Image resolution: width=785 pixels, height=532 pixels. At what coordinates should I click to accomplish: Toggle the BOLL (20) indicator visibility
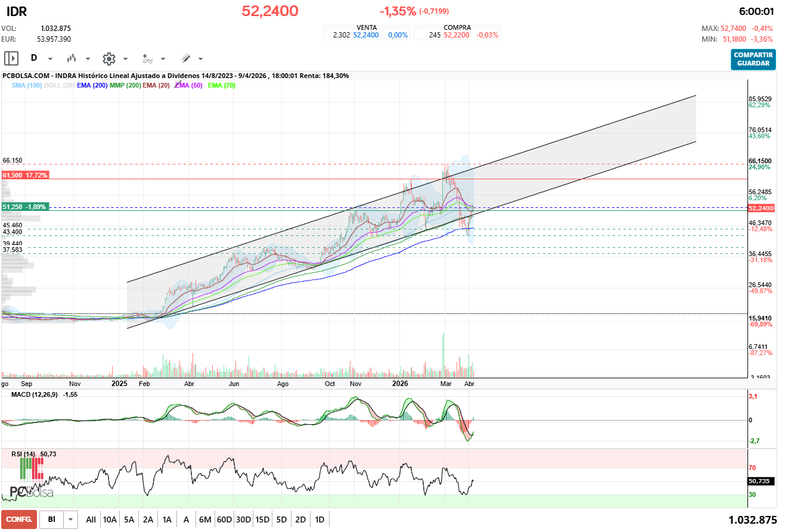pos(59,86)
